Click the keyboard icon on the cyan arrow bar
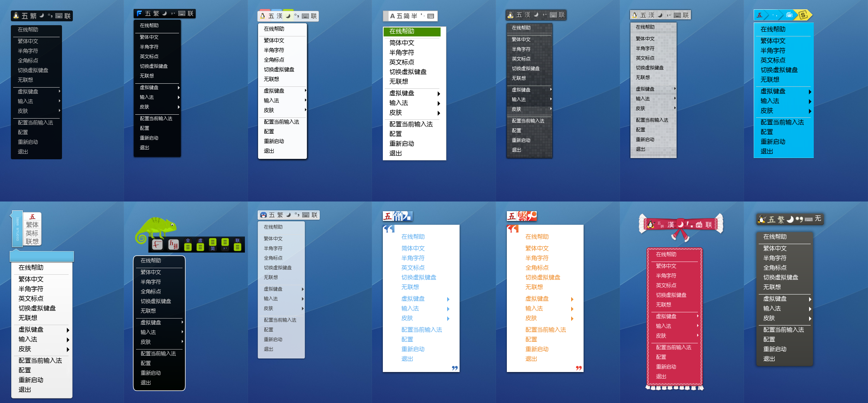868x403 pixels. click(789, 15)
